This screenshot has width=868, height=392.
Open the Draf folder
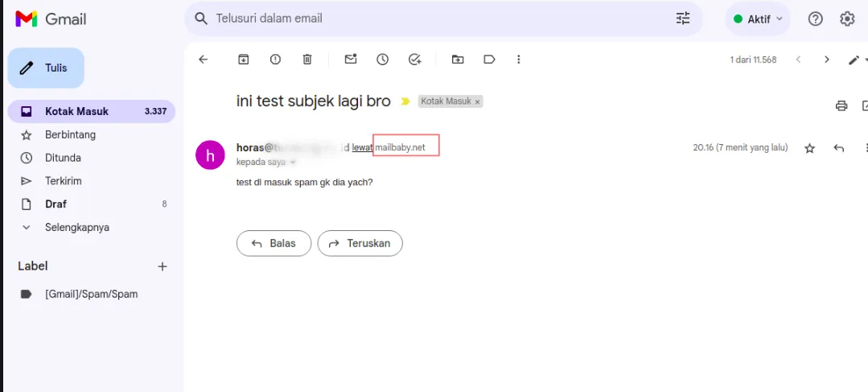56,204
